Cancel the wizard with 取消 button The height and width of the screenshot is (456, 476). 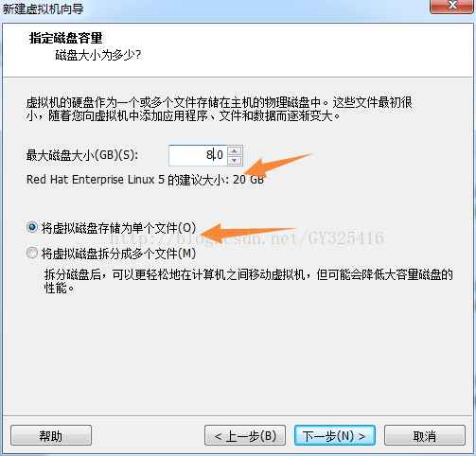pyautogui.click(x=425, y=435)
